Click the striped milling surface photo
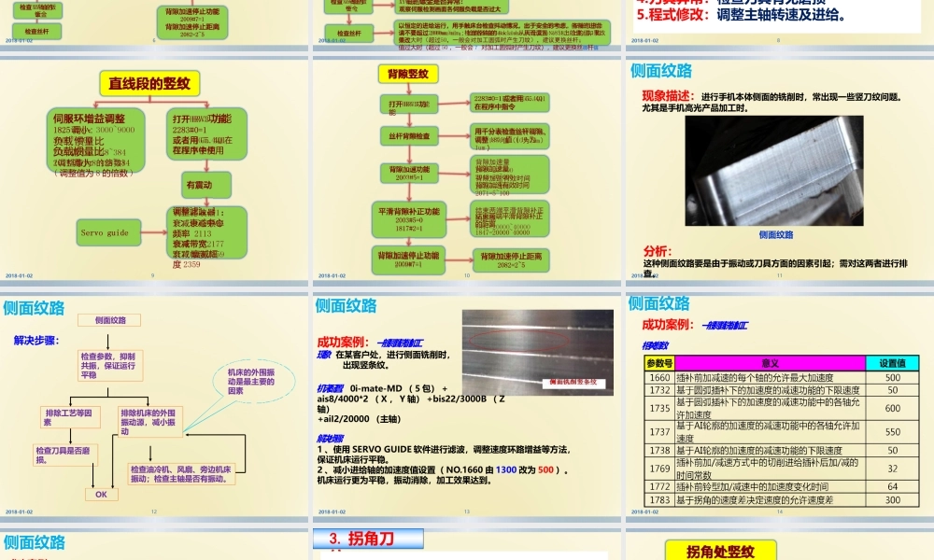The height and width of the screenshot is (560, 934). click(x=538, y=352)
